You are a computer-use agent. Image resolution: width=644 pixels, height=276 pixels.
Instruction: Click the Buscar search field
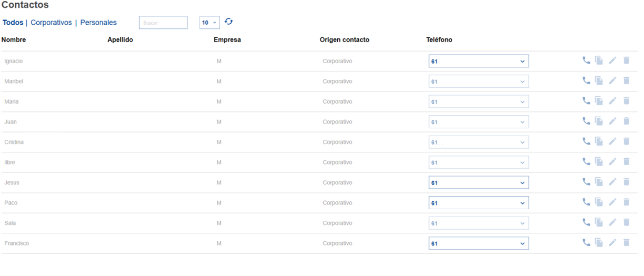pos(163,23)
